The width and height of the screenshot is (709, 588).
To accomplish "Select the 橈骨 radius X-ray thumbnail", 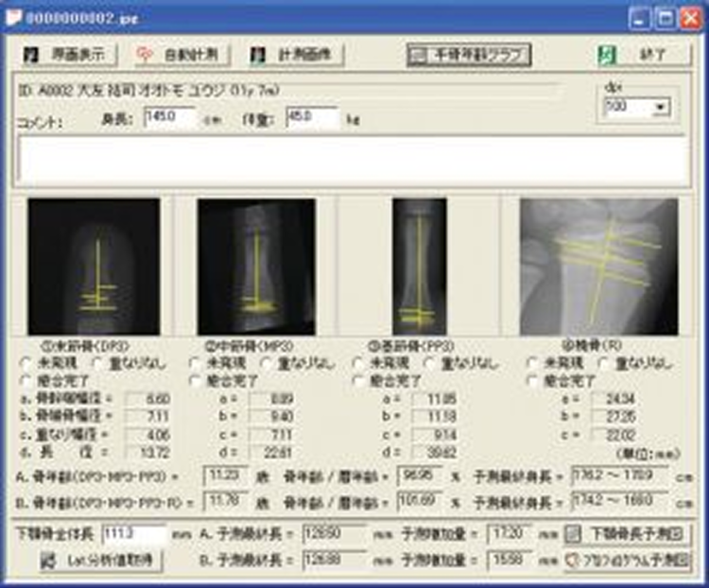I will click(598, 267).
